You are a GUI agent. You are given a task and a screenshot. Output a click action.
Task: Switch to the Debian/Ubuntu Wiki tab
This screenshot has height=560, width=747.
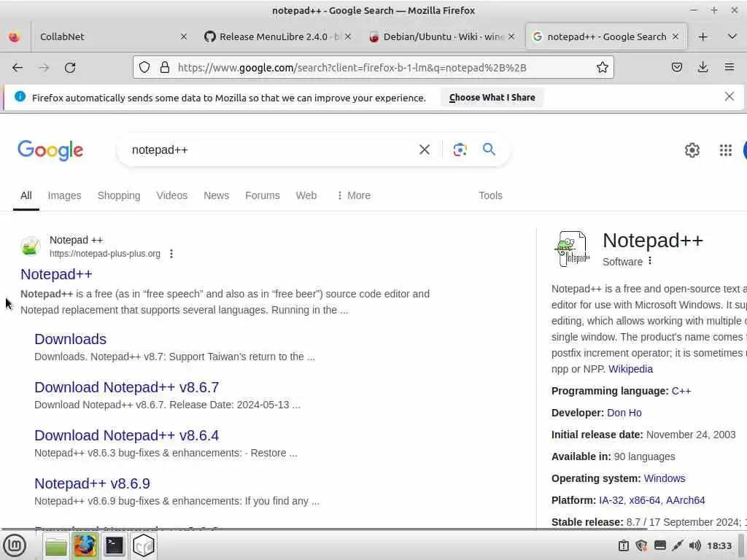point(438,36)
